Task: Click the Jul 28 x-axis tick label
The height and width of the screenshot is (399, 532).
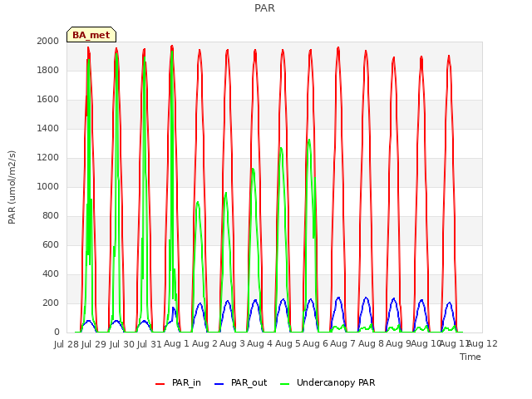Action: pyautogui.click(x=66, y=344)
